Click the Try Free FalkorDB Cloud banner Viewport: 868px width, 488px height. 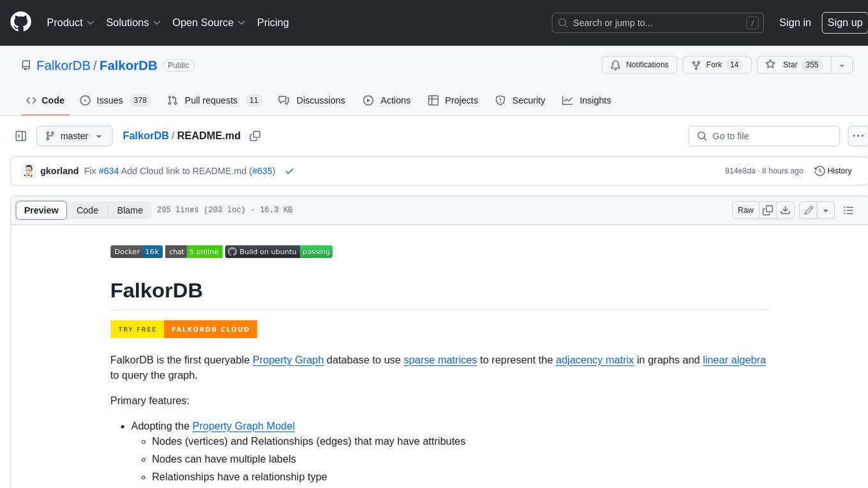click(184, 329)
